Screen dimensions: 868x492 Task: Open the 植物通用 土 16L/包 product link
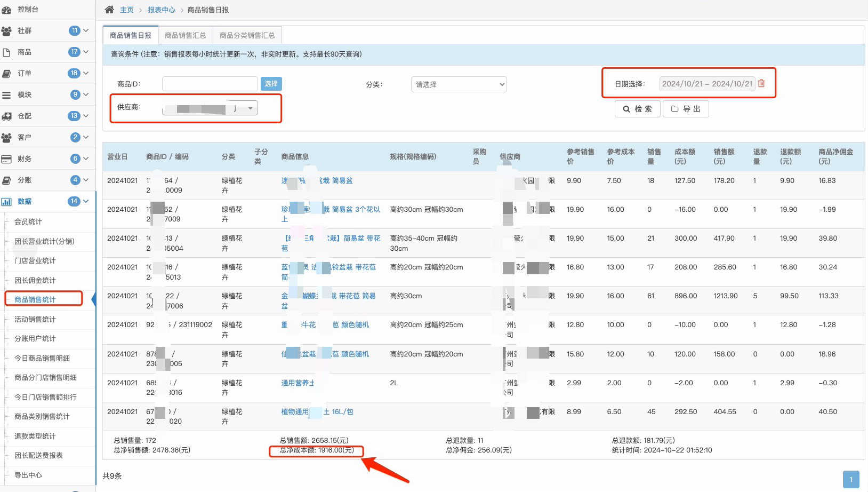click(x=317, y=411)
